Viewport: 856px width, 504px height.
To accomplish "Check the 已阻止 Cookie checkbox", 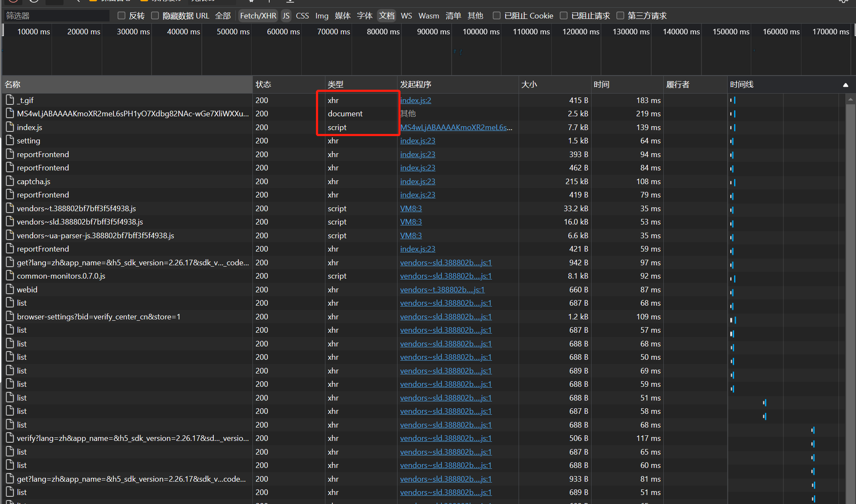I will (497, 16).
